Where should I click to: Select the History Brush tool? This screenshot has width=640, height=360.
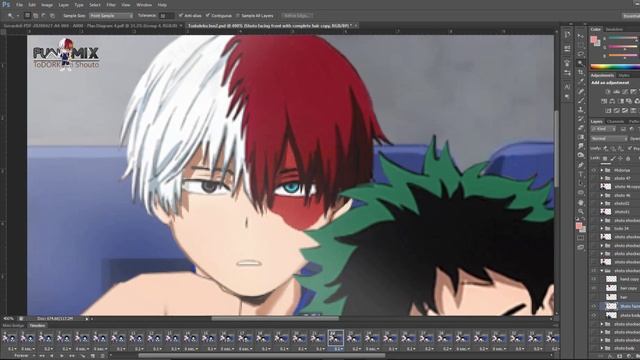580,119
